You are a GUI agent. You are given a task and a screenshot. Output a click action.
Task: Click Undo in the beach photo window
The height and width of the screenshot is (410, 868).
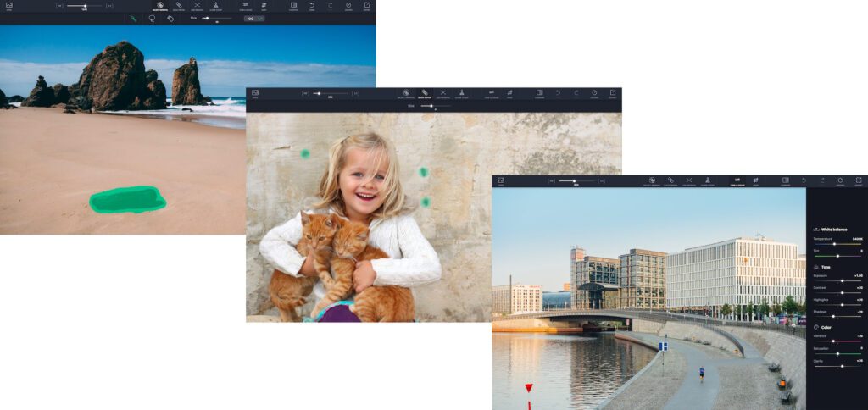coord(312,6)
